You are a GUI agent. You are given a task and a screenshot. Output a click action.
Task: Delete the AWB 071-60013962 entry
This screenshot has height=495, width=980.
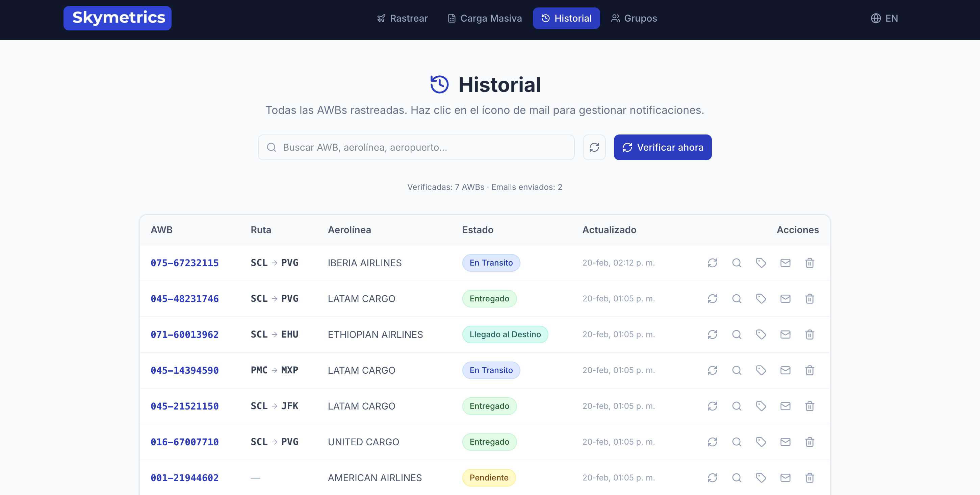pos(809,334)
